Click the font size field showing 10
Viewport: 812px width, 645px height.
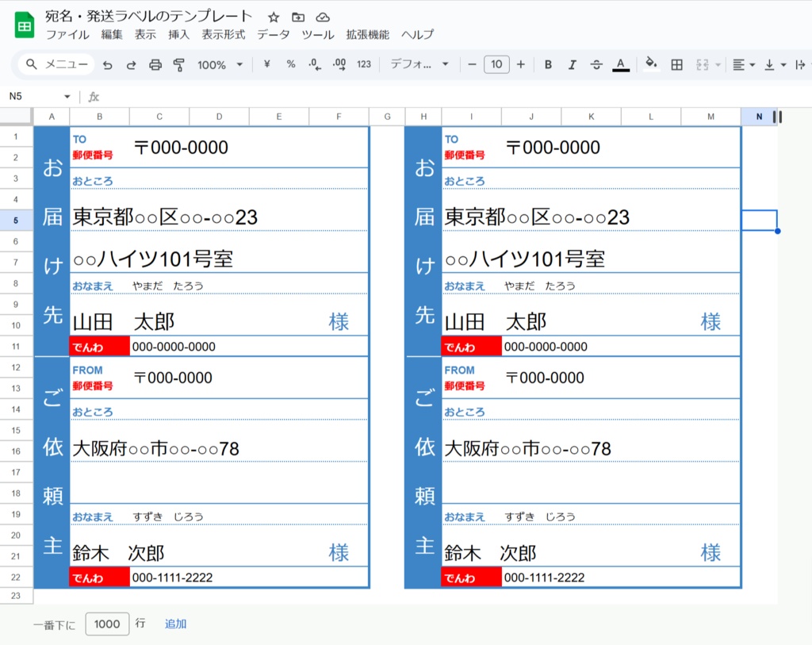click(x=496, y=64)
